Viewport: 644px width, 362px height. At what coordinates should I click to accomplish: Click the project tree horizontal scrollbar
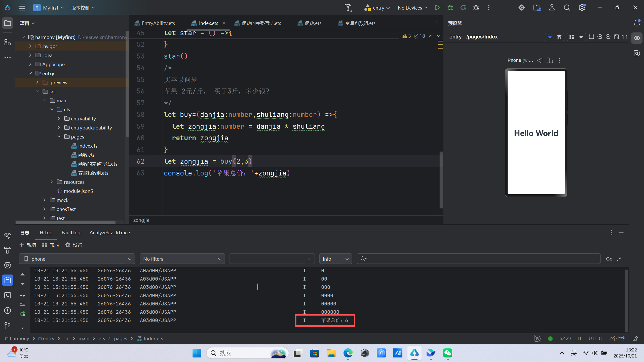click(65, 222)
